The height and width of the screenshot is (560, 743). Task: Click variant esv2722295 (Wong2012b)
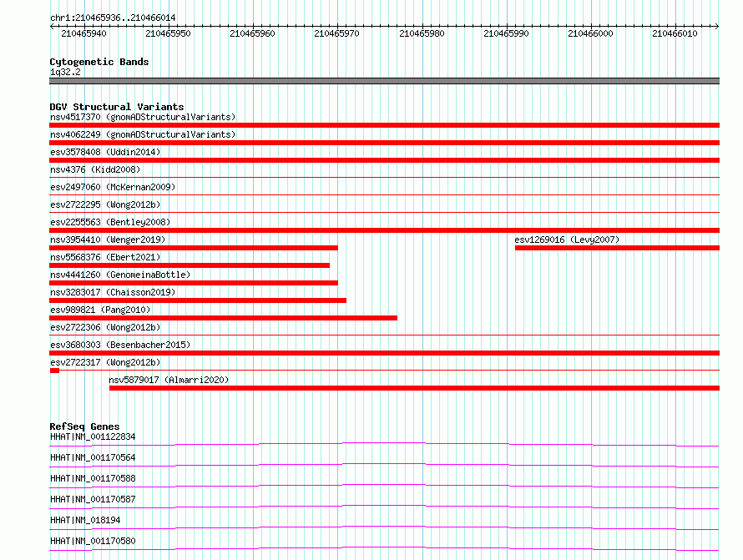point(105,204)
